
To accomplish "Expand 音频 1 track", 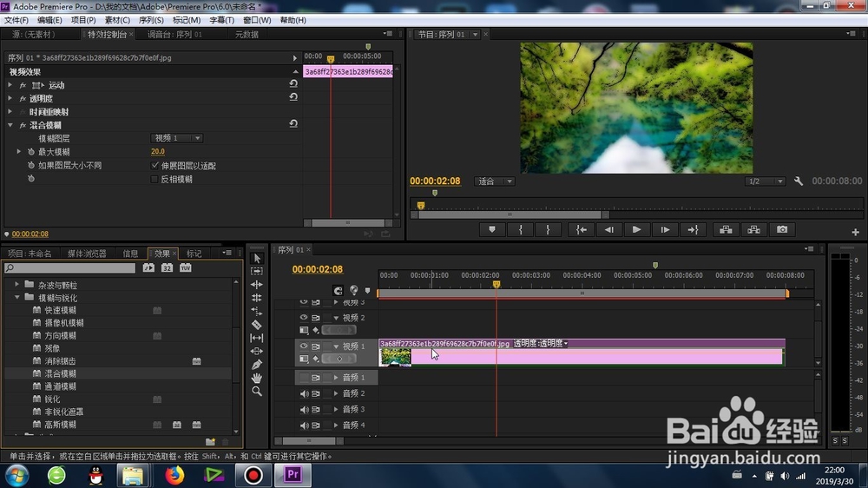I will pos(335,378).
